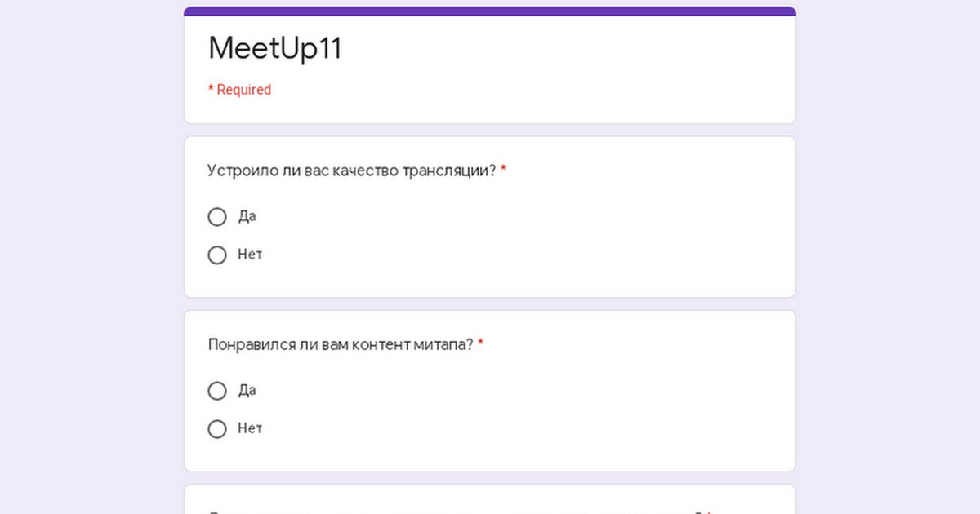Viewport: 980px width, 514px height.
Task: Click the MeetUp11 form title
Action: (x=275, y=49)
